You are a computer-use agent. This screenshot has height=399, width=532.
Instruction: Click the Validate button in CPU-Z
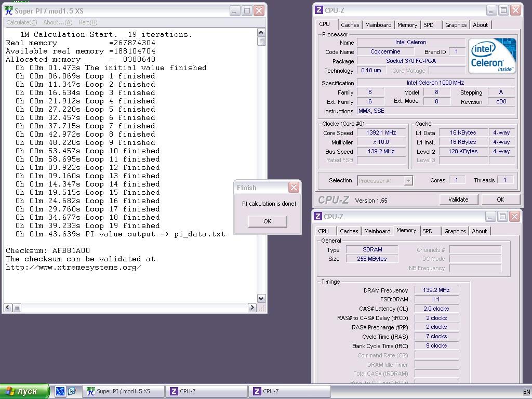(458, 199)
